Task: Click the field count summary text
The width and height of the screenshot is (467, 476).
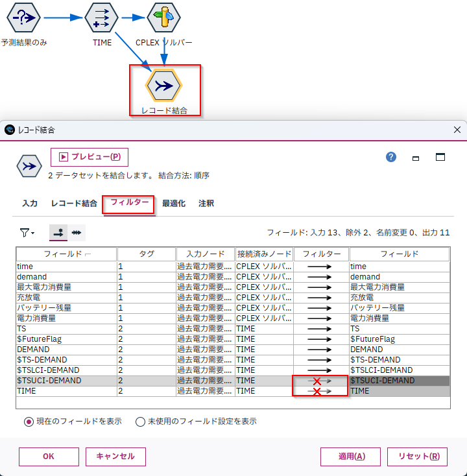Action: pos(358,233)
